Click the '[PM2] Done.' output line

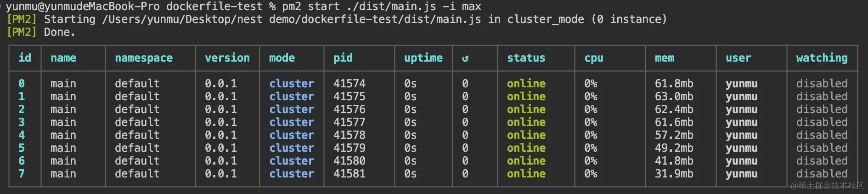(x=41, y=32)
